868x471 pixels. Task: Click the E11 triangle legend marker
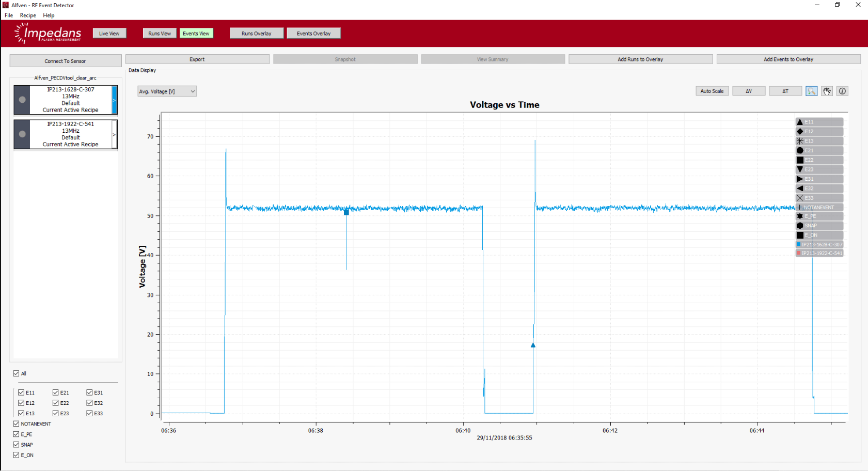pyautogui.click(x=800, y=122)
